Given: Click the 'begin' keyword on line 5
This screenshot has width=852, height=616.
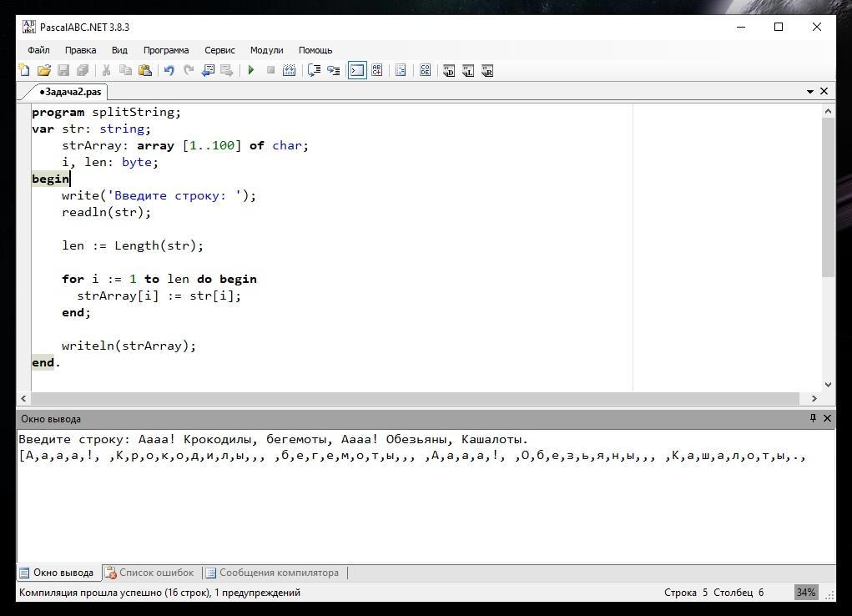Looking at the screenshot, I should [51, 179].
